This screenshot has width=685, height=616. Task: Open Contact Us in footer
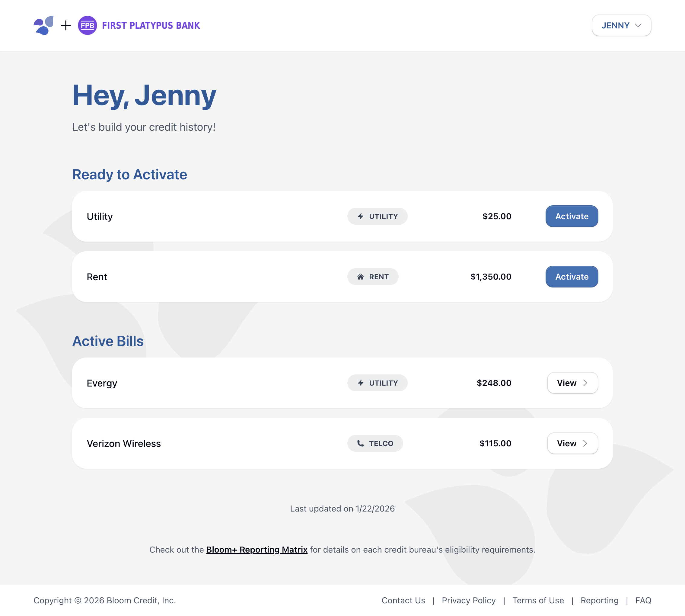pos(403,600)
